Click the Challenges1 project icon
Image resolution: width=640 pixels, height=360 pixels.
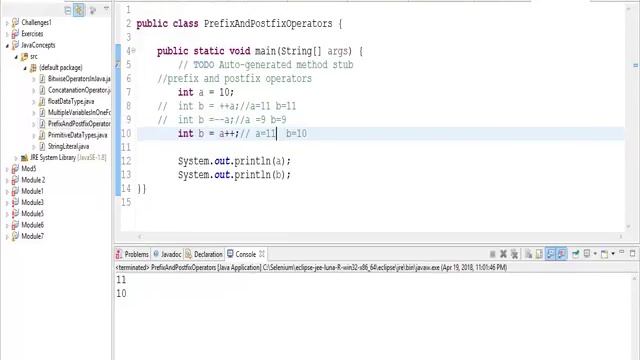pos(15,22)
